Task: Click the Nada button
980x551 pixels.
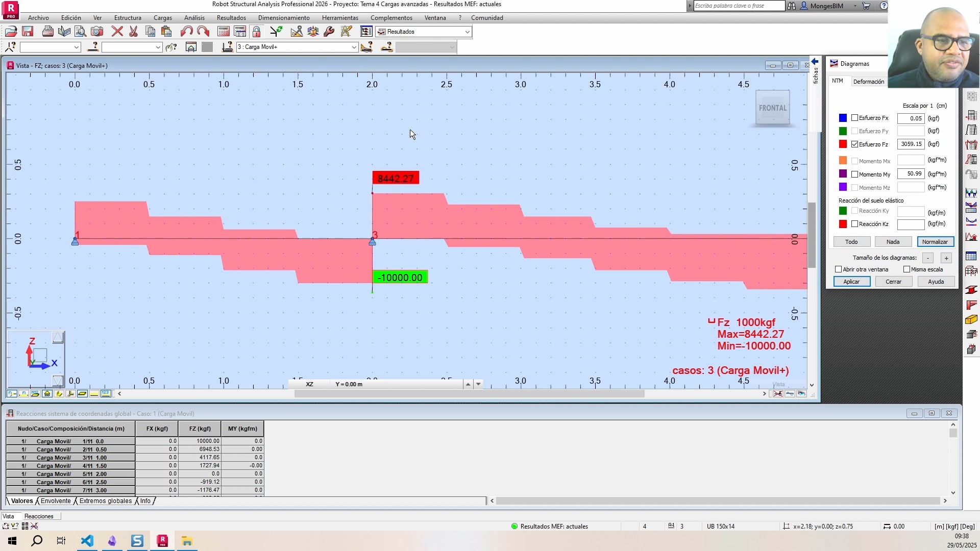Action: pyautogui.click(x=893, y=242)
